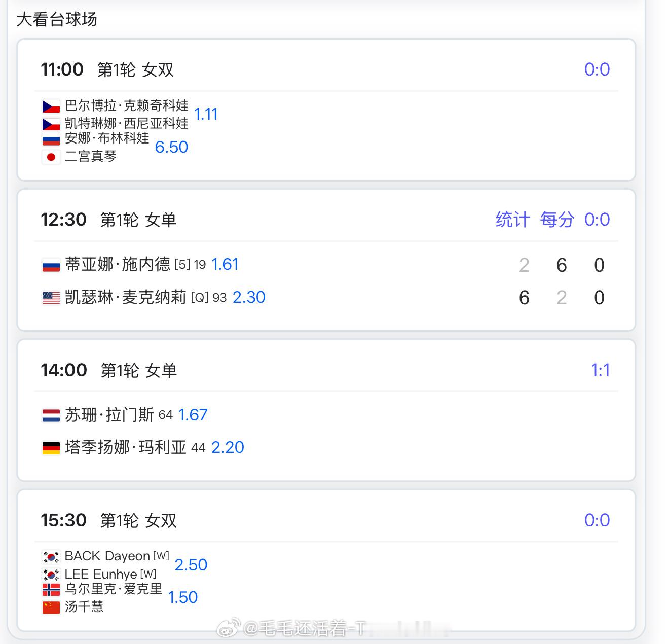Click the China flag beside 汤千慧

[51, 607]
